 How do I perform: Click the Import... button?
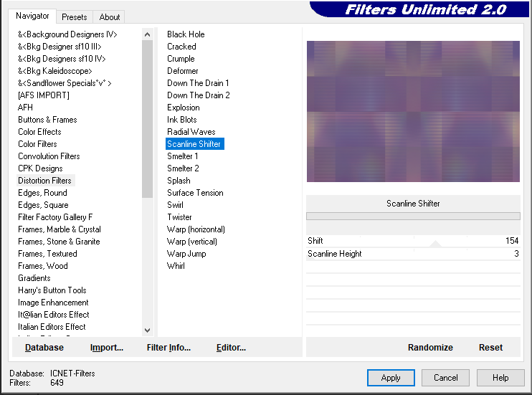click(107, 348)
